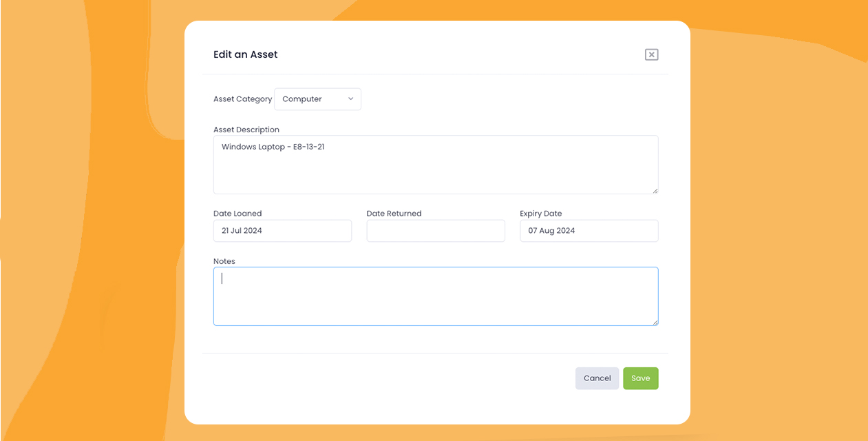This screenshot has height=441, width=868.
Task: Click the chevron on the Computer category selector
Action: point(350,99)
